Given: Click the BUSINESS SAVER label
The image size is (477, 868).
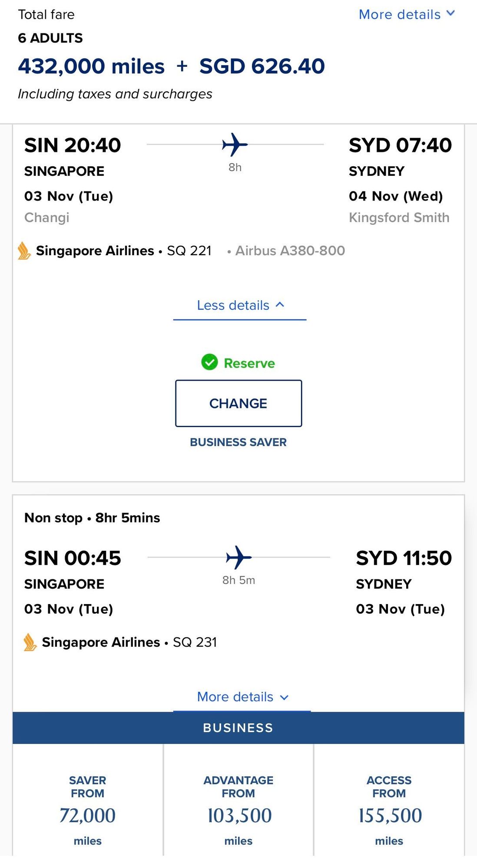Looking at the screenshot, I should point(238,442).
